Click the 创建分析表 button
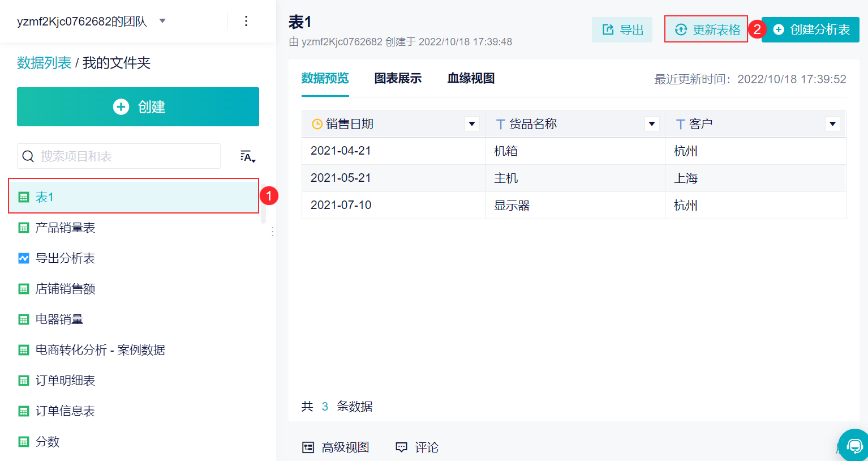Image resolution: width=868 pixels, height=461 pixels. pos(810,29)
